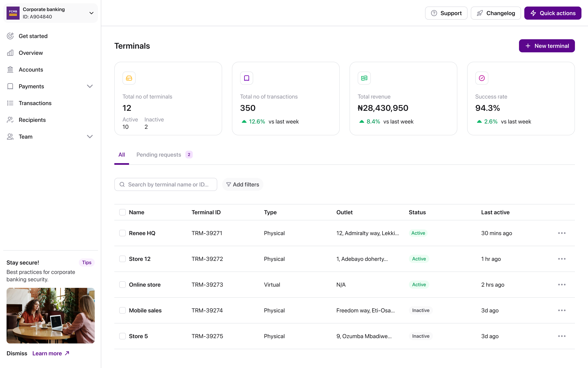588x368 pixels.
Task: Open the Changelog button
Action: 496,13
